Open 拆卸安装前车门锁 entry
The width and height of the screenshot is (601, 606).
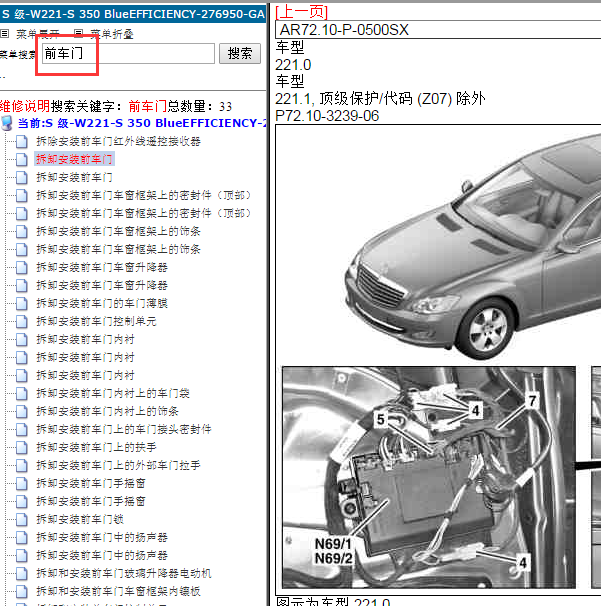point(80,519)
